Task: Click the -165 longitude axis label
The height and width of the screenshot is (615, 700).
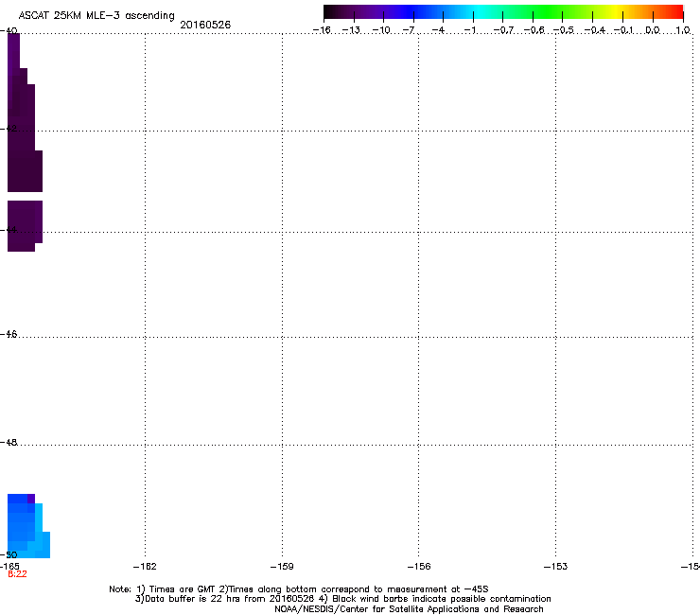Action: [x=9, y=567]
